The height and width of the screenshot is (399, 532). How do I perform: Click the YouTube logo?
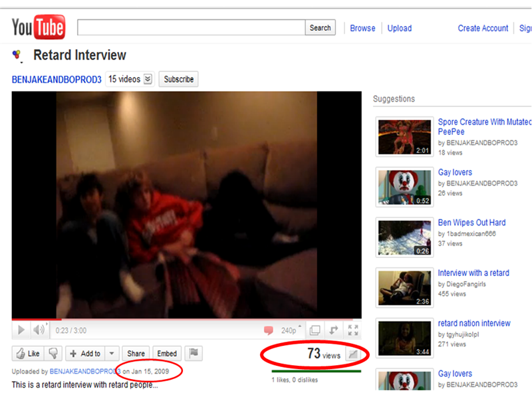[38, 27]
